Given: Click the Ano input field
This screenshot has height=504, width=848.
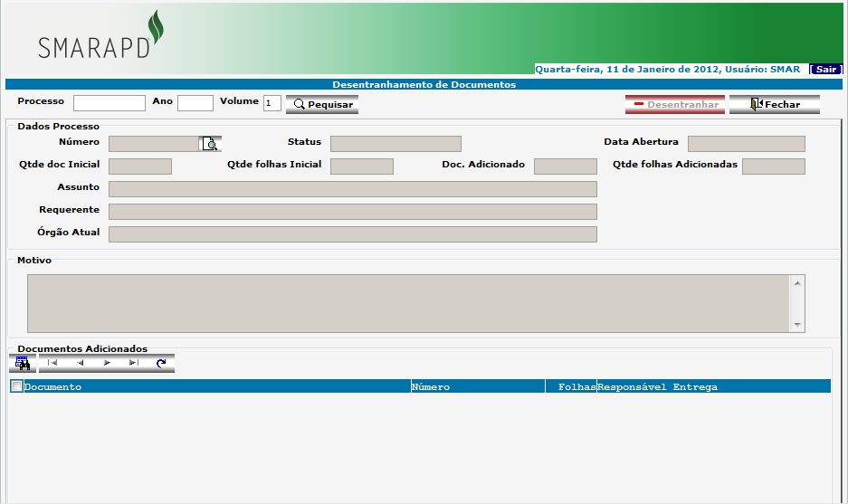Looking at the screenshot, I should click(x=195, y=103).
